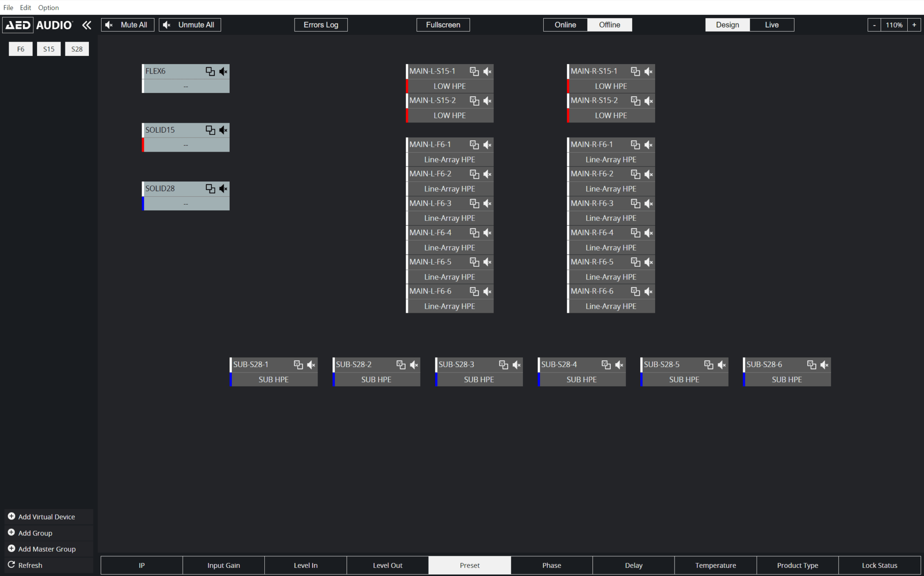Click the plus icon next to Add Virtual Device

(11, 516)
